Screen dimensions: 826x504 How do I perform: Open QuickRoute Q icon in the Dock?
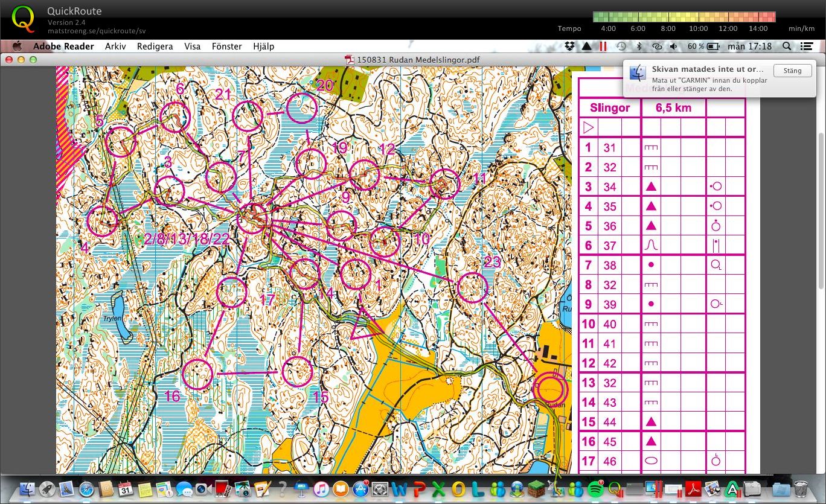(615, 490)
